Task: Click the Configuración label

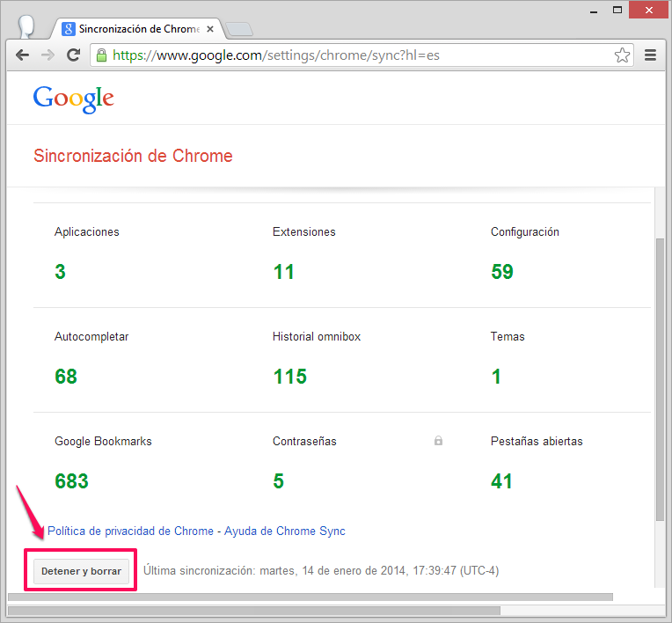Action: [524, 232]
